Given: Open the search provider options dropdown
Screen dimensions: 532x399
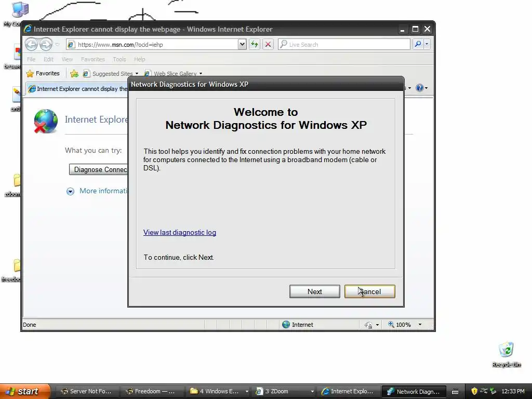Looking at the screenshot, I should [x=427, y=44].
